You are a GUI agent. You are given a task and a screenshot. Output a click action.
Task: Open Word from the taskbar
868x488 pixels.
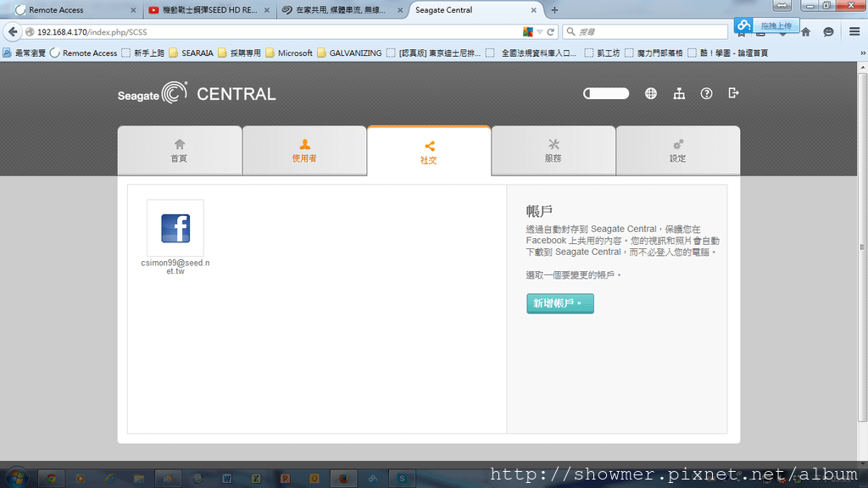(227, 479)
